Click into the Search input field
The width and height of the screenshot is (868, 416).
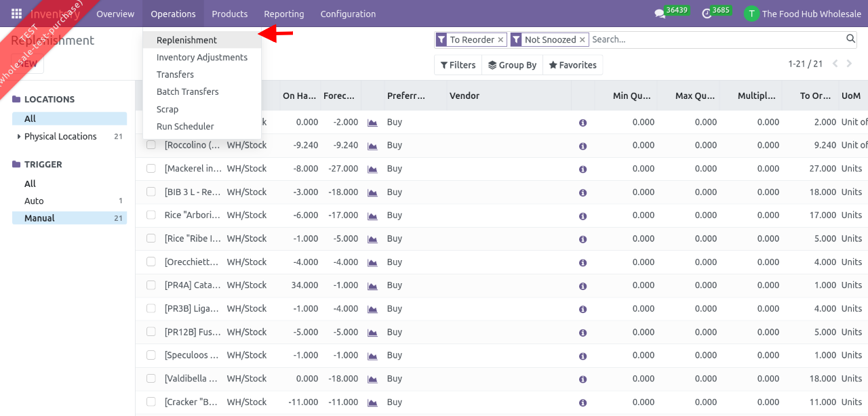click(717, 39)
